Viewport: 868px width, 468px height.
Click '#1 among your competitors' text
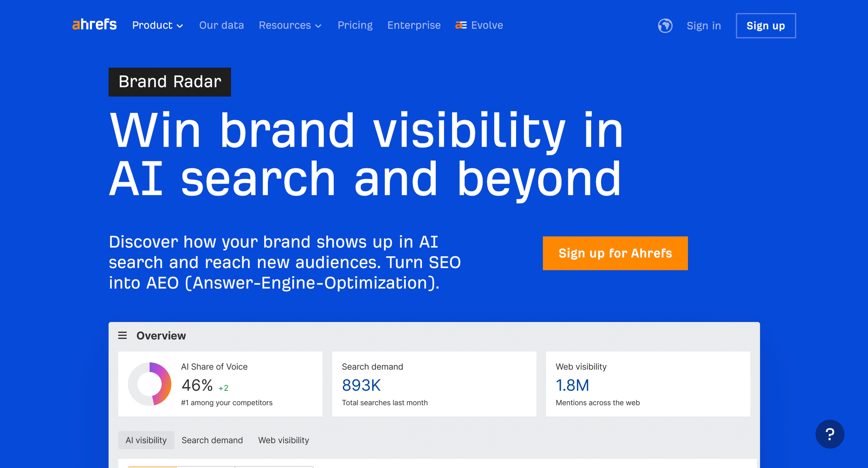click(227, 403)
